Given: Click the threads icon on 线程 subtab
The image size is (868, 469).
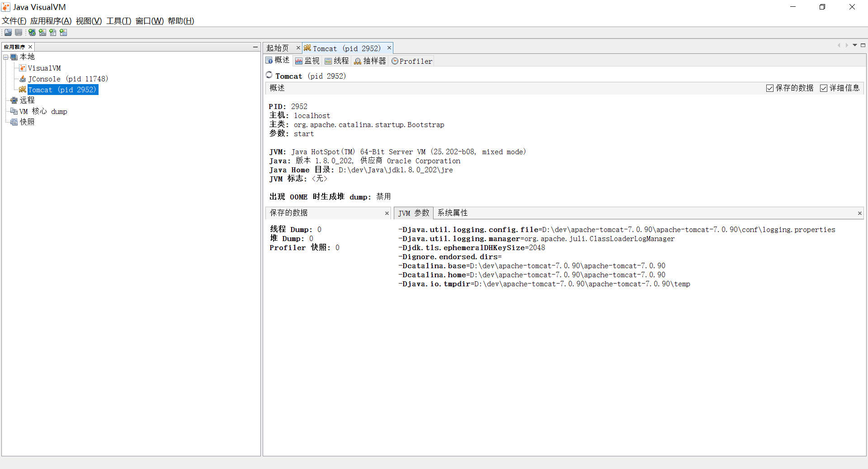Looking at the screenshot, I should (328, 61).
